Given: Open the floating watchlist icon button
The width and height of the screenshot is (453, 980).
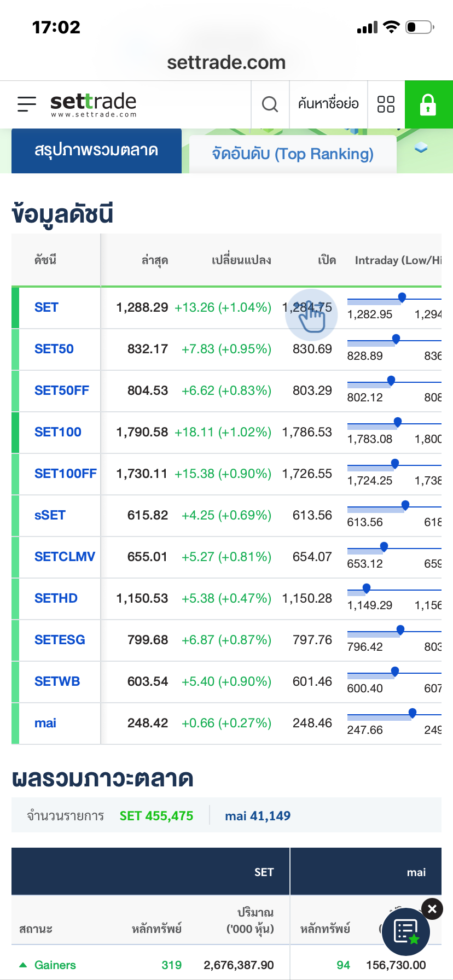Looking at the screenshot, I should click(x=406, y=932).
